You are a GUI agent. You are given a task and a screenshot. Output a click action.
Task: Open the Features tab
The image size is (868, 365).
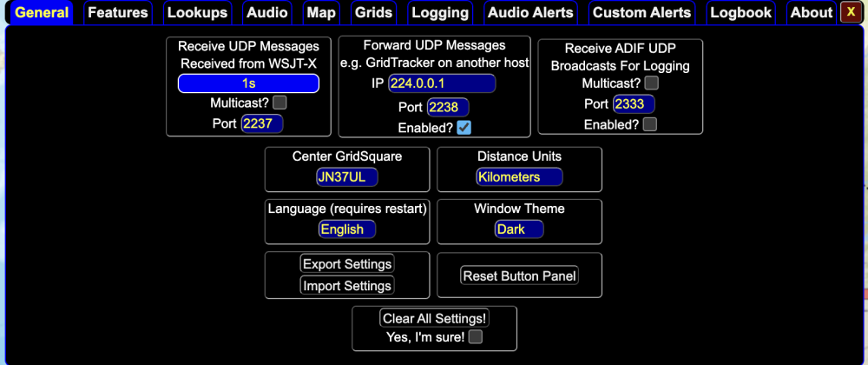(118, 13)
